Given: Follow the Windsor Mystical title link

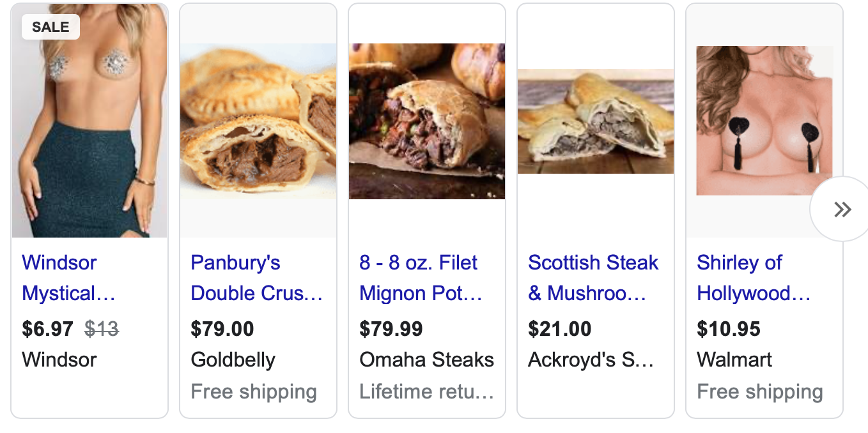Looking at the screenshot, I should (68, 278).
